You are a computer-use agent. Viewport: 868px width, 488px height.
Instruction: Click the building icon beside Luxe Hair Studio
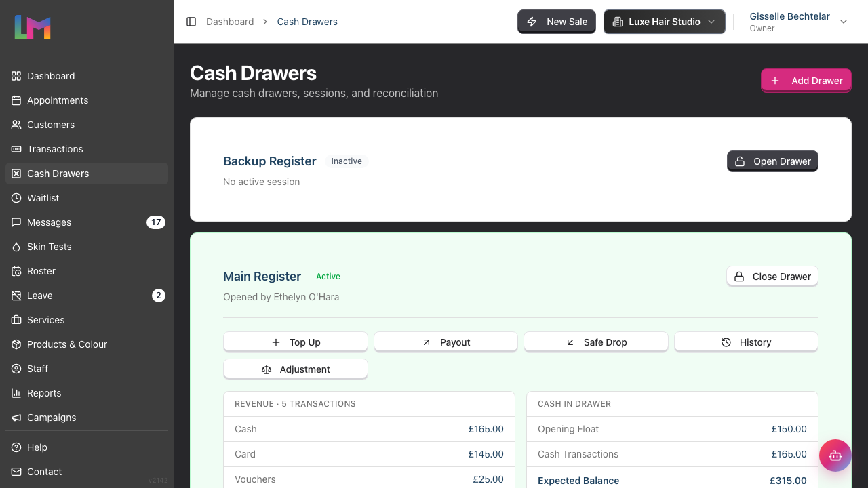[617, 22]
